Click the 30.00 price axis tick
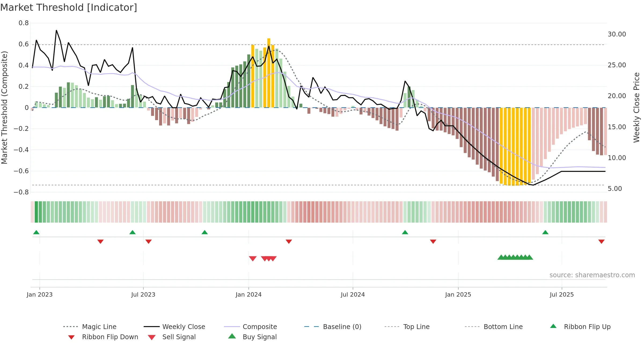The width and height of the screenshot is (644, 362). [617, 34]
